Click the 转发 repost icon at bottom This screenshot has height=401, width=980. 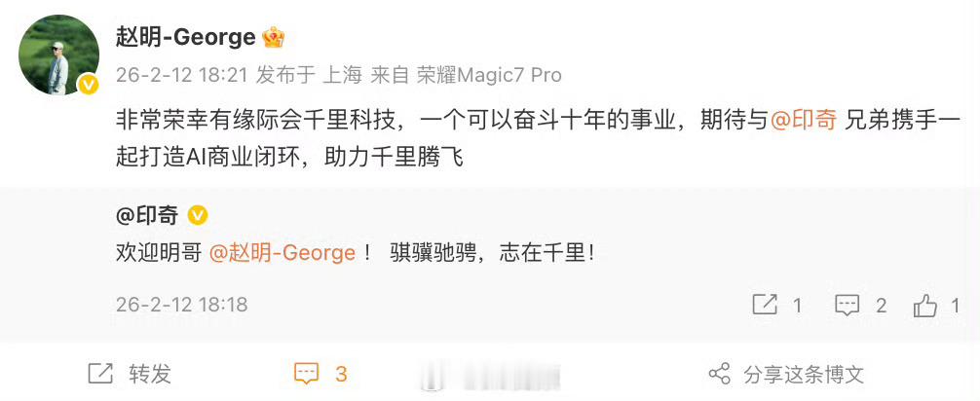[x=100, y=374]
